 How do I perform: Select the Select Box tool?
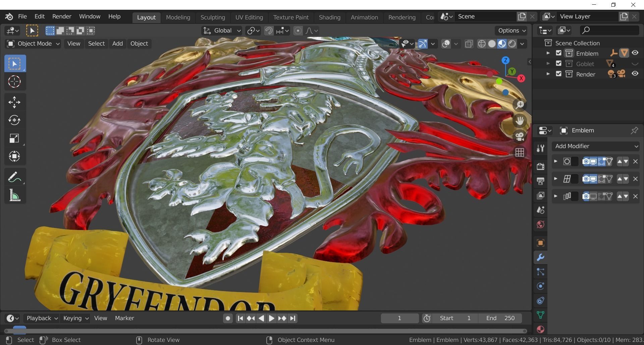click(15, 64)
